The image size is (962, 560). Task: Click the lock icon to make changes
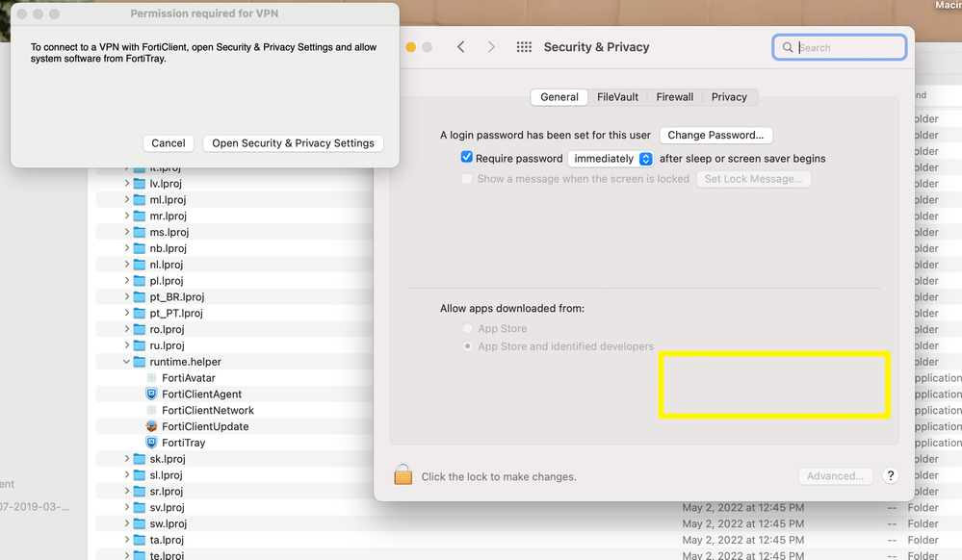point(403,474)
